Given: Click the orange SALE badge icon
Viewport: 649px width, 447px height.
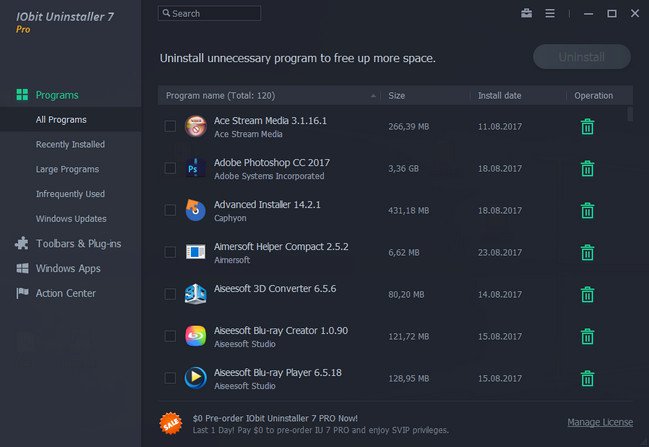Looking at the screenshot, I should pyautogui.click(x=171, y=423).
